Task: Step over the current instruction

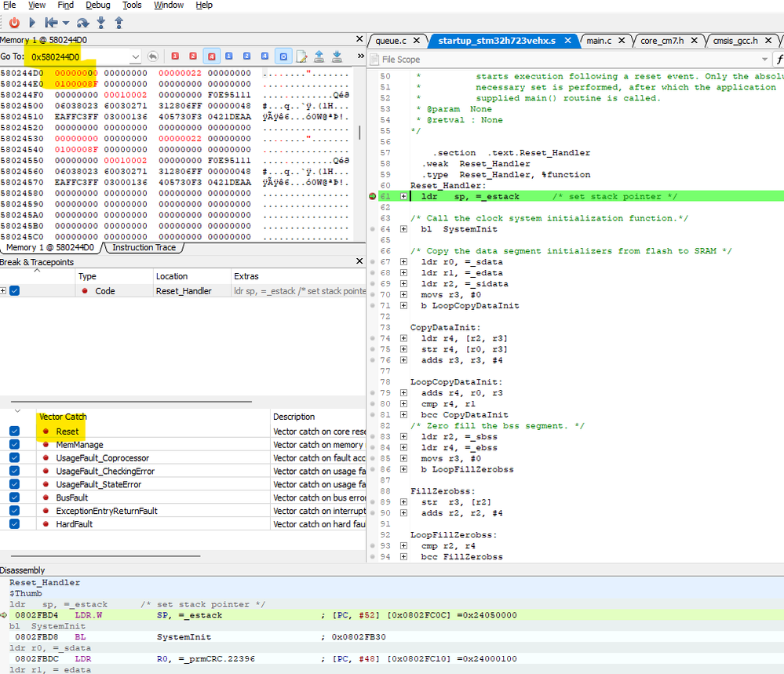Action: tap(83, 23)
